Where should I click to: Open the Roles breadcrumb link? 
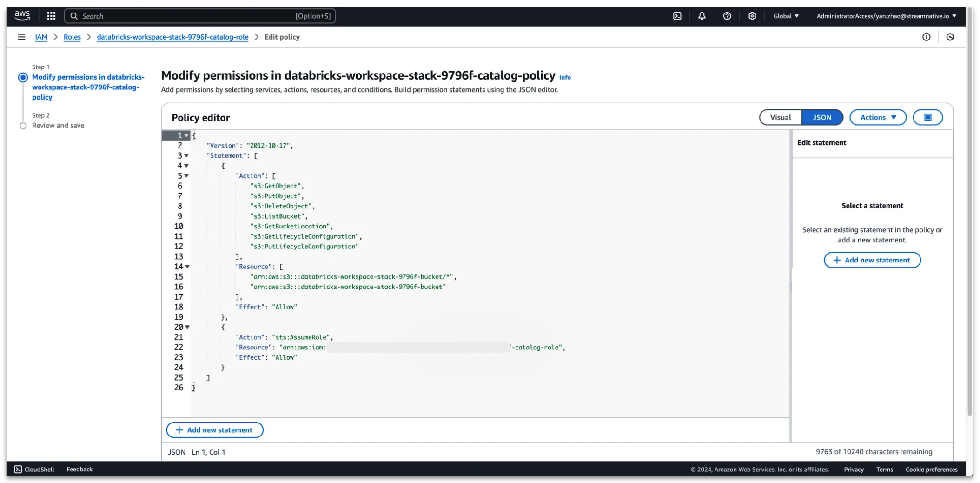72,37
